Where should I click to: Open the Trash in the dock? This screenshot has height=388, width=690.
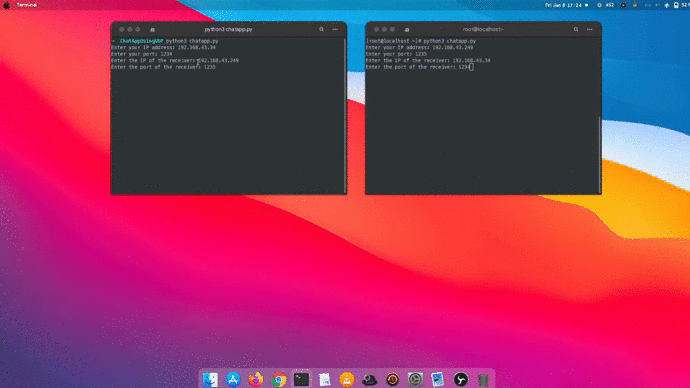[x=483, y=379]
